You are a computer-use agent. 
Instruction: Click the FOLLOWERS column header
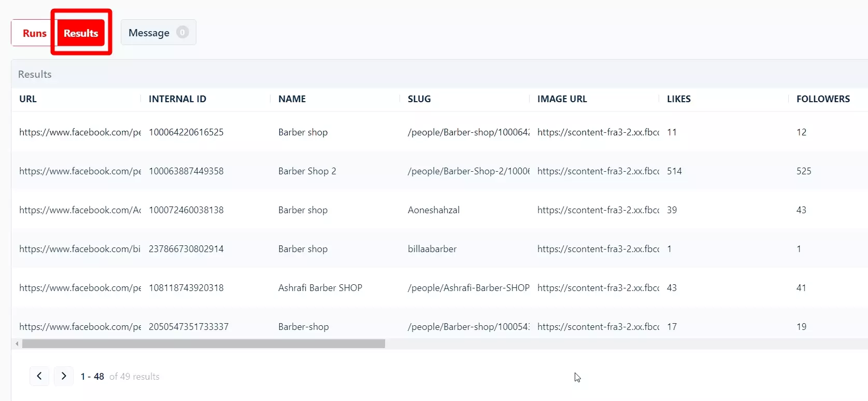pyautogui.click(x=823, y=99)
